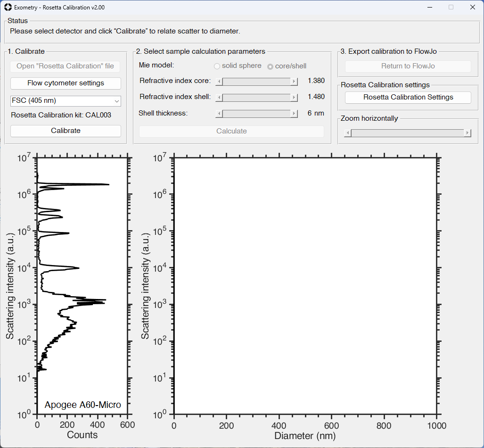Select the core/shell Mie model
Viewport: 484px width, 448px height.
click(x=287, y=66)
